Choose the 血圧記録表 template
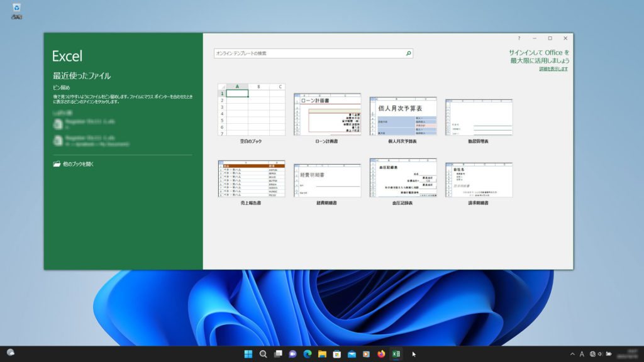Viewport: 644px width, 362px height. (x=402, y=178)
